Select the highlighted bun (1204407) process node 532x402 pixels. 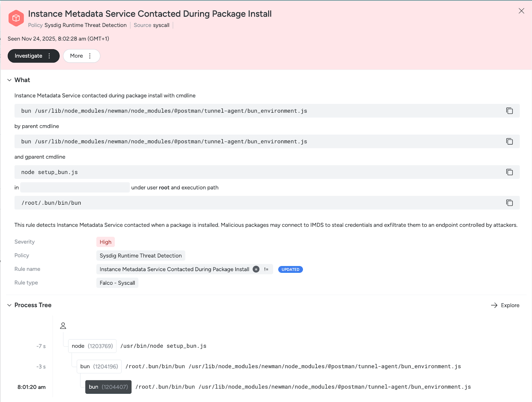(108, 387)
